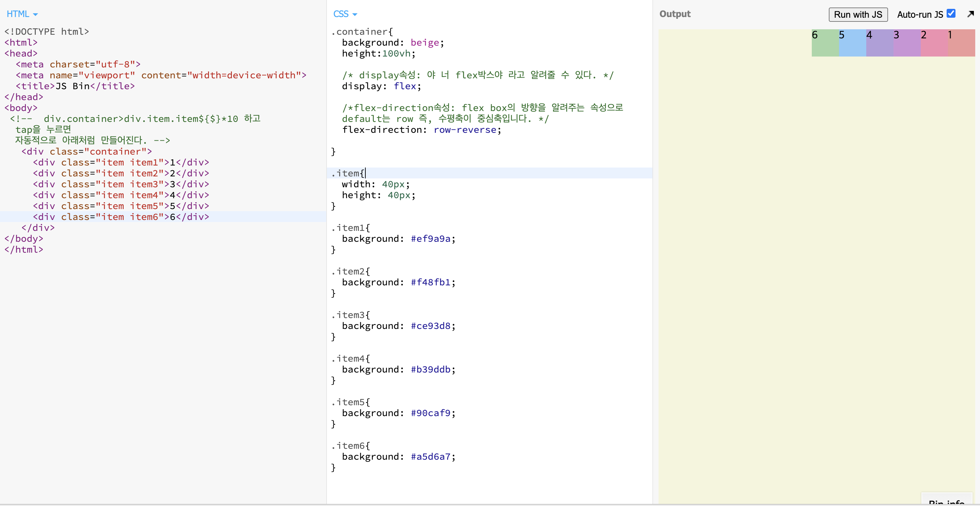Click the item4 div line in HTML
Screen dimensions: 980x506
click(121, 195)
